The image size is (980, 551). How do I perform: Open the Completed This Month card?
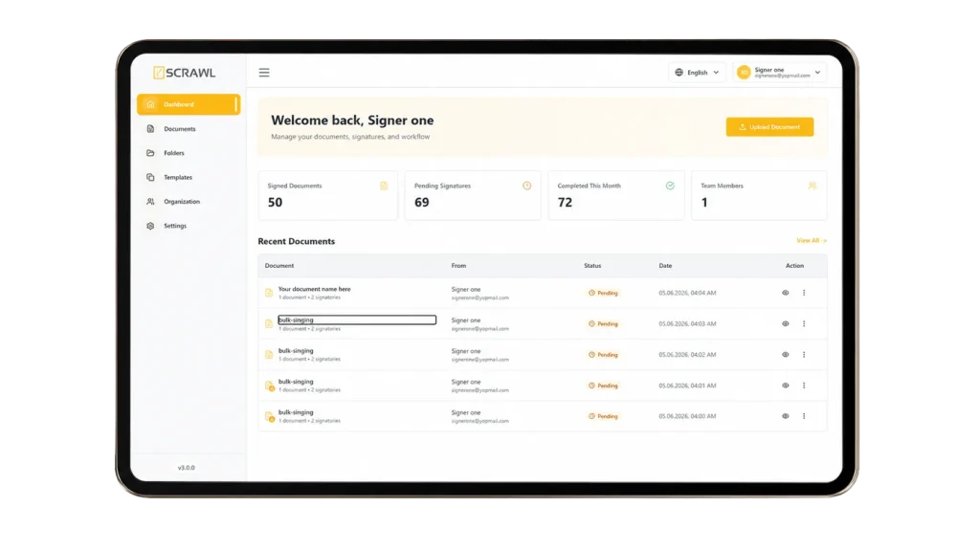[x=616, y=195]
